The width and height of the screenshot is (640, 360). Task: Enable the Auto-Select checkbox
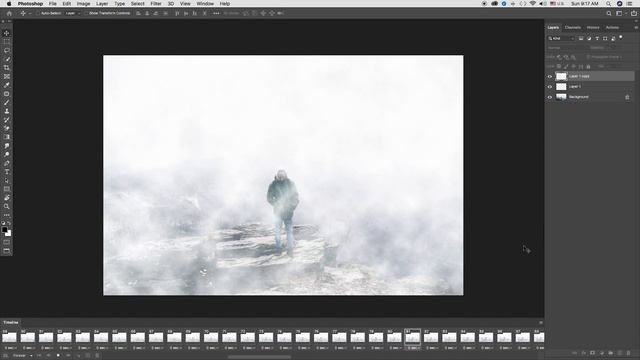pyautogui.click(x=38, y=13)
